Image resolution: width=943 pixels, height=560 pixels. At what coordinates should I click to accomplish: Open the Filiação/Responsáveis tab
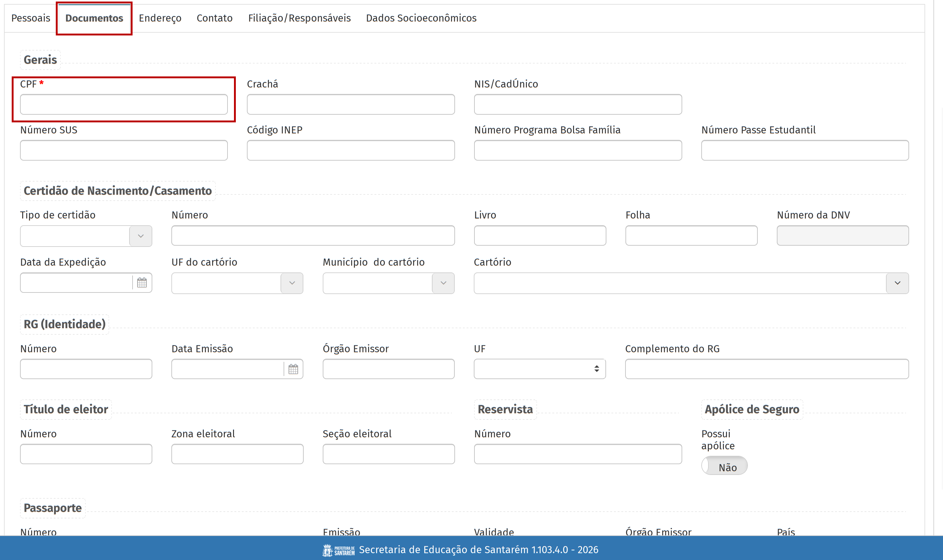coord(299,18)
